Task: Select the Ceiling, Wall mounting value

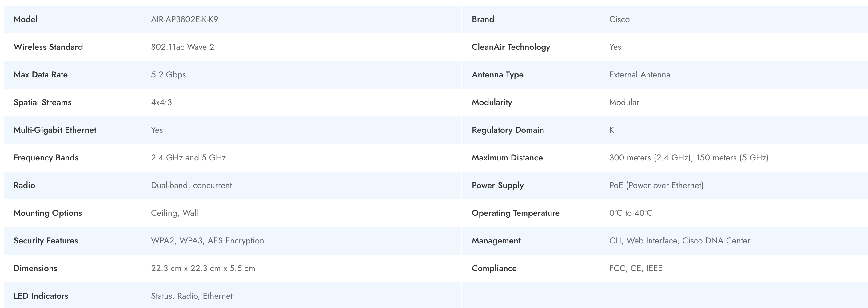Action: [x=174, y=213]
